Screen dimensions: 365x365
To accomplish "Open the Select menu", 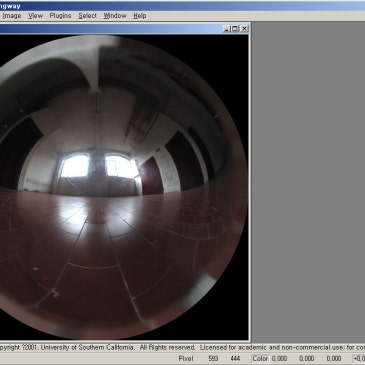I will (88, 16).
